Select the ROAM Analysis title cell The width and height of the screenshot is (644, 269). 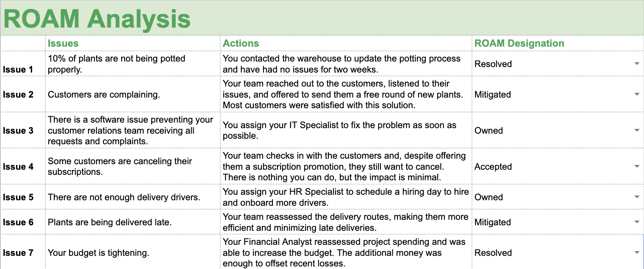[322, 18]
